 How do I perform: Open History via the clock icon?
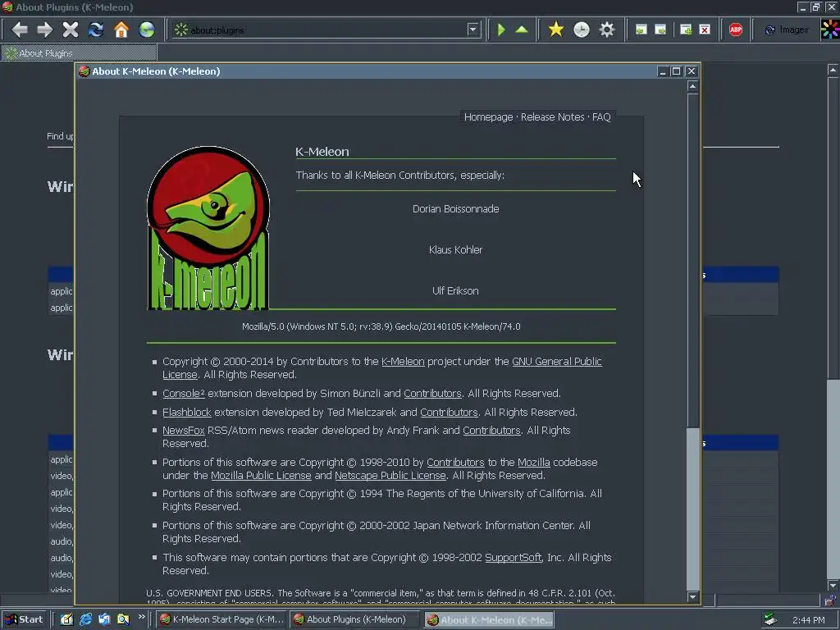coord(582,30)
